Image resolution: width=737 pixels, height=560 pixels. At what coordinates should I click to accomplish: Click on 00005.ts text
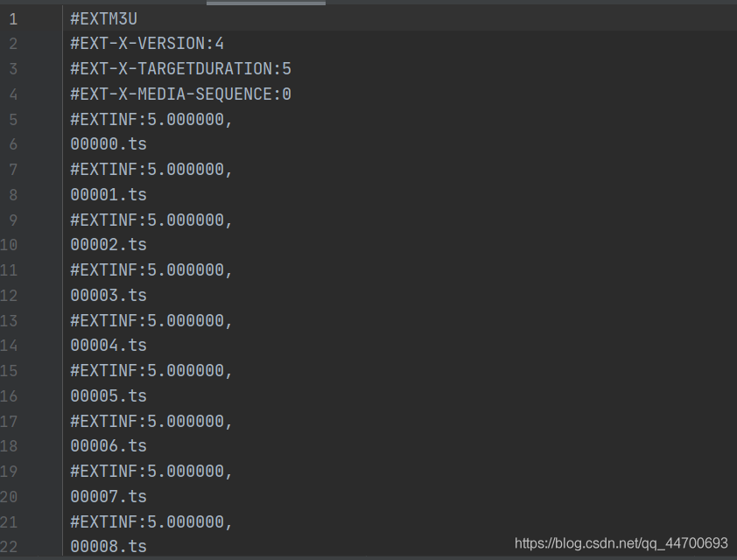109,396
